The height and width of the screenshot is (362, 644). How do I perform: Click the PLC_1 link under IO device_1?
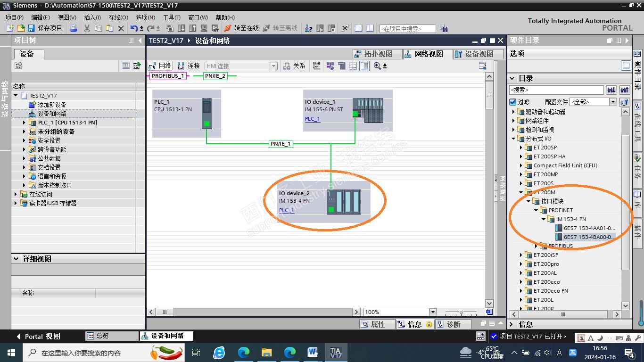point(313,119)
